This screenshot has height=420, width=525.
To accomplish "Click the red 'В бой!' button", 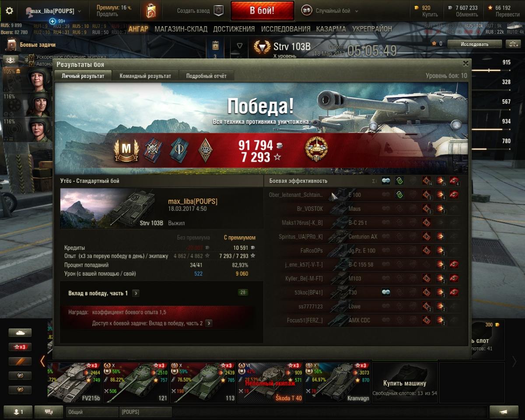I will (262, 11).
